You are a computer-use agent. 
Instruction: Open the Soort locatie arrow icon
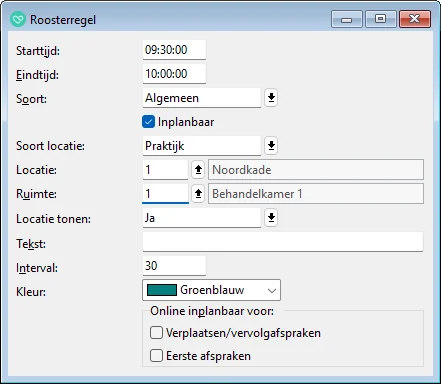[271, 146]
